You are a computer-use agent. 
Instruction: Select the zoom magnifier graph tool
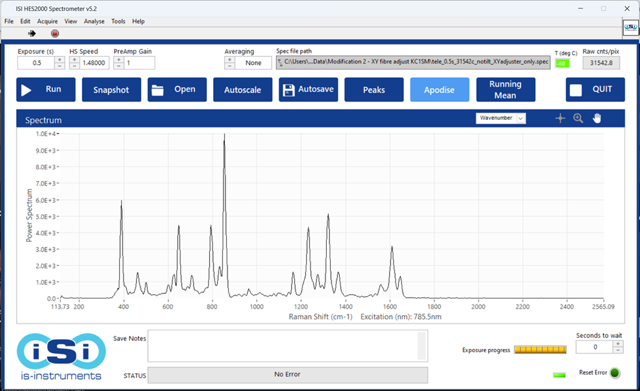click(x=578, y=118)
